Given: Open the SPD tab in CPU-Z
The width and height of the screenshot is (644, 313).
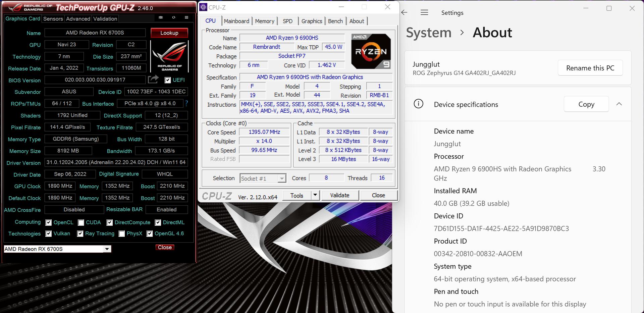Looking at the screenshot, I should (287, 21).
